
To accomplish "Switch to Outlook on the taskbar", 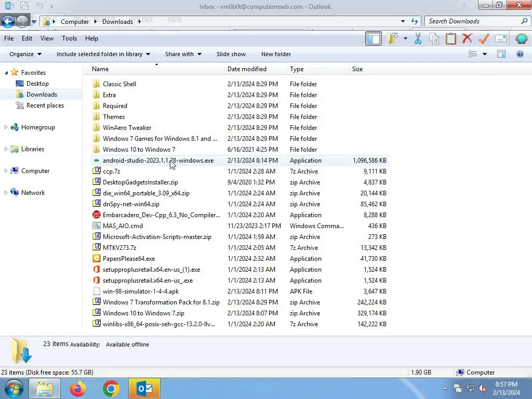I will click(x=144, y=389).
